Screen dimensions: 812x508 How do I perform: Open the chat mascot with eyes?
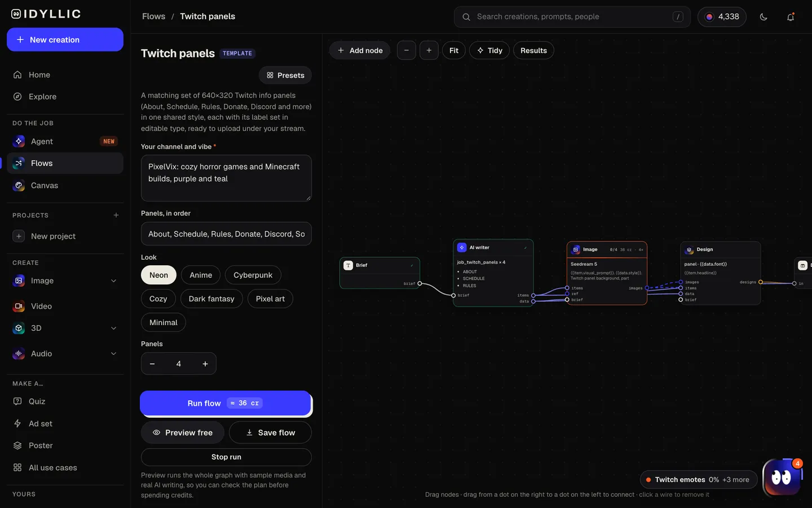pos(782,478)
